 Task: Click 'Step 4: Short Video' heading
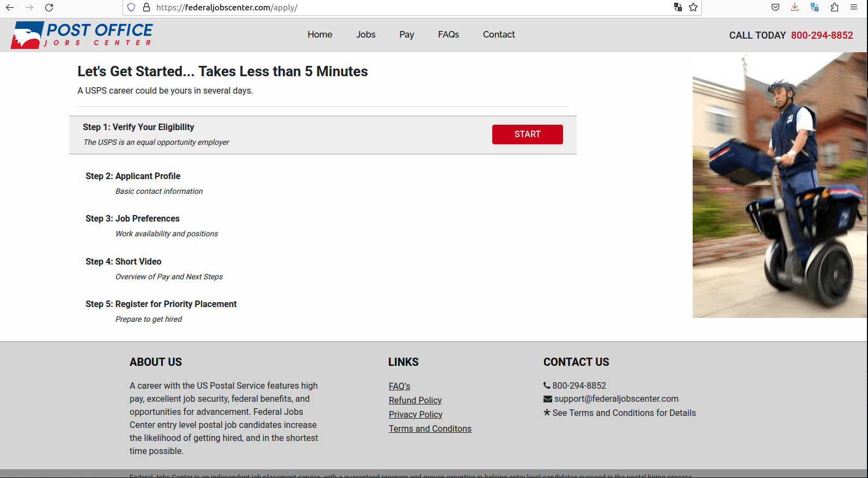coord(123,261)
